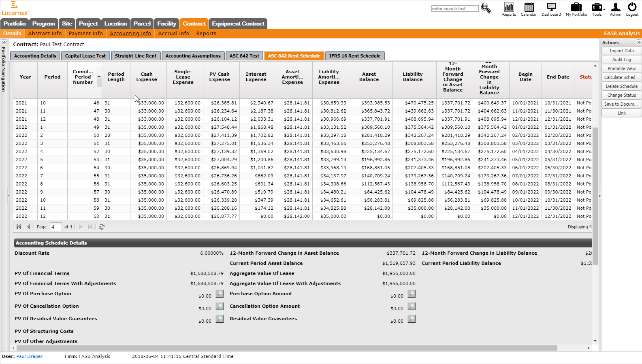642x364 pixels.
Task: Open the Capital Lease Test tab
Action: pos(85,56)
